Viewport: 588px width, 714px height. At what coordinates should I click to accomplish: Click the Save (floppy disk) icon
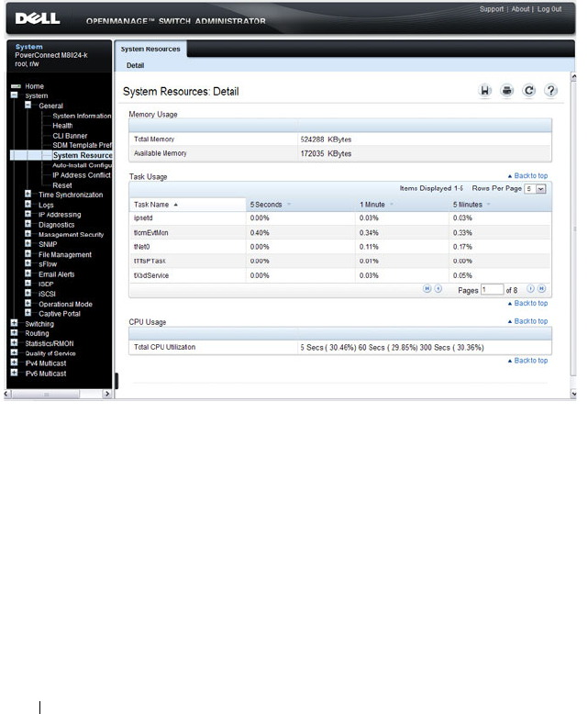[485, 91]
